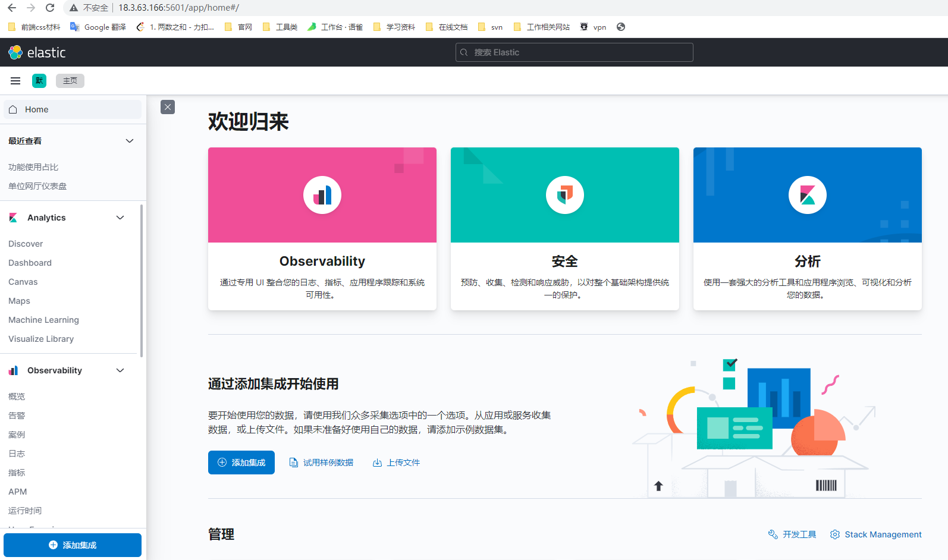948x560 pixels.
Task: Close the side navigation dock button
Action: coord(168,107)
